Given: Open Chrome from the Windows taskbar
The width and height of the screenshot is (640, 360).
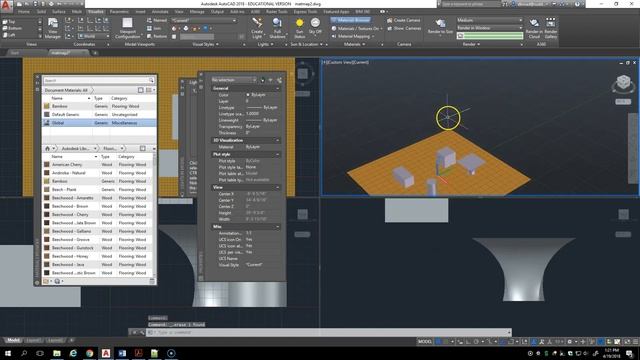Looking at the screenshot, I should tap(89, 353).
